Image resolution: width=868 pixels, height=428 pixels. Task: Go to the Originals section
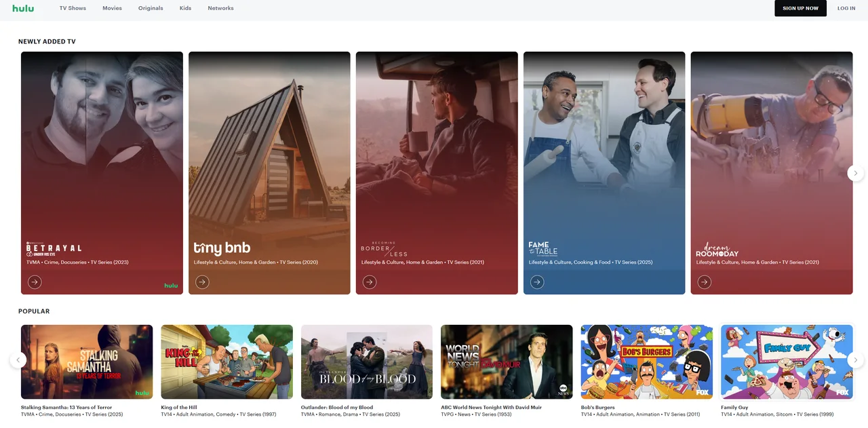(x=151, y=8)
